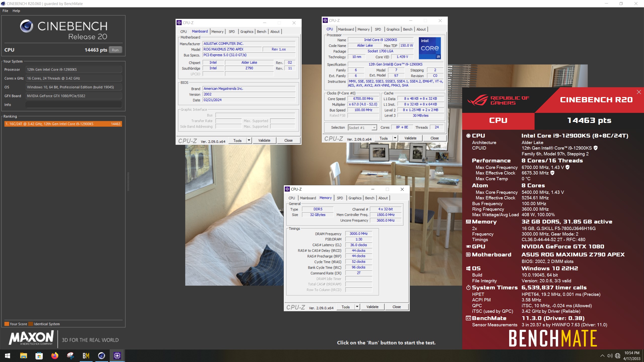The height and width of the screenshot is (362, 644).
Task: Click the Cinebench logo sphere
Action: [27, 26]
